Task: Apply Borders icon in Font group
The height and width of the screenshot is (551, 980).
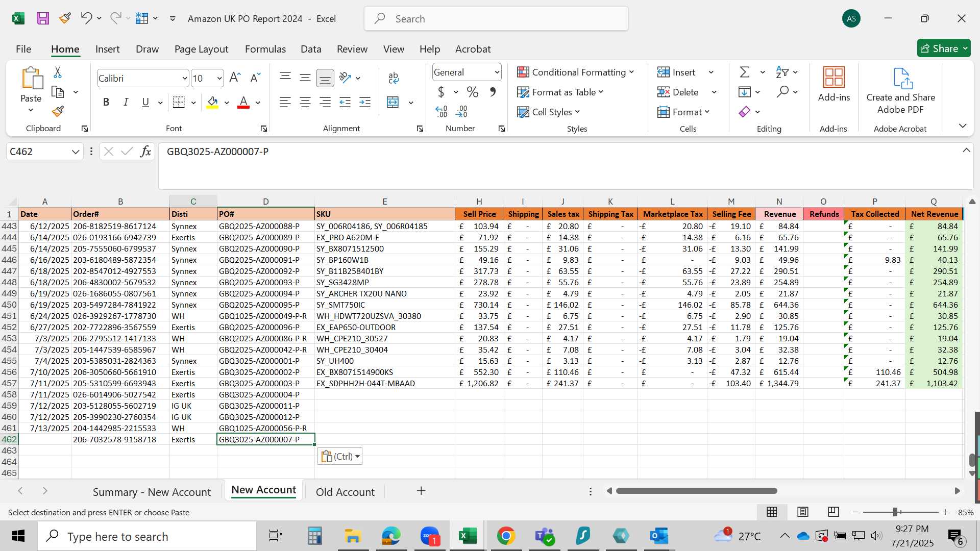Action: [179, 103]
